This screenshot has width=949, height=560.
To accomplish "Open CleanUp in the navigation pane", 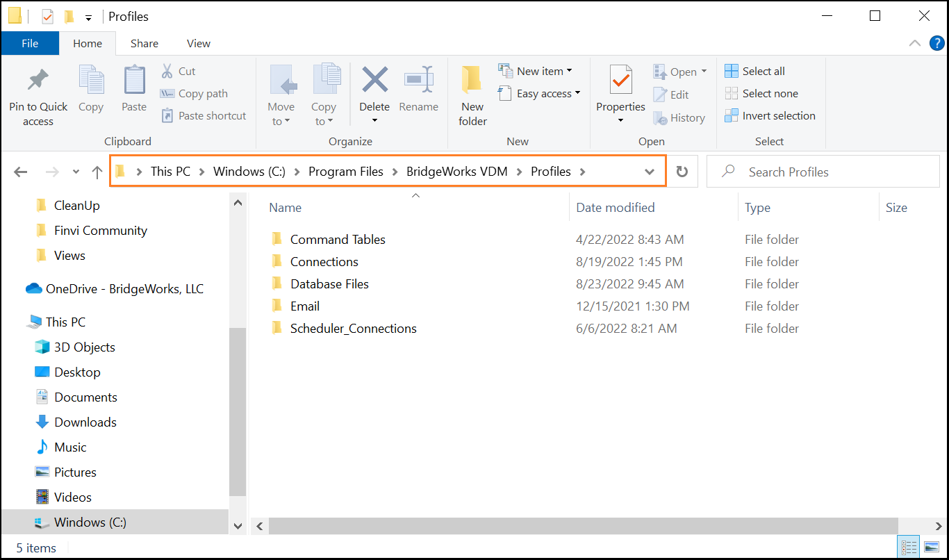I will tap(77, 205).
